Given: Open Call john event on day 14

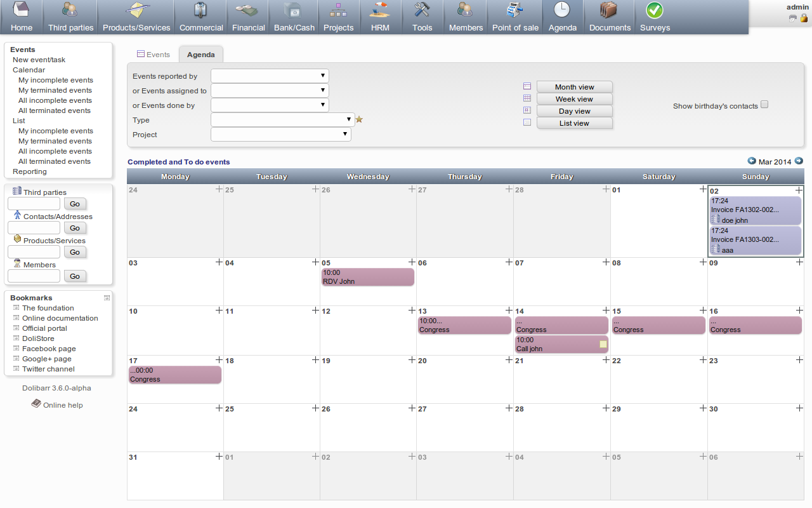Looking at the screenshot, I should pos(561,344).
